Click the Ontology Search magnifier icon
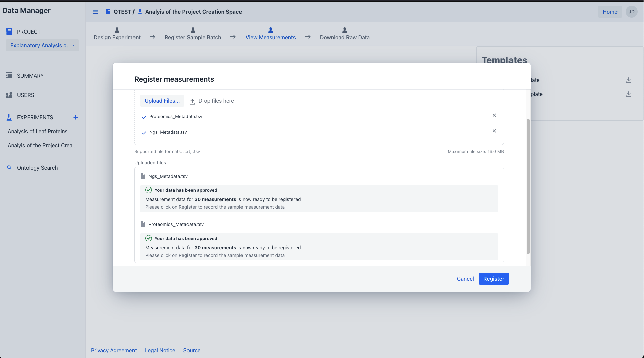Viewport: 644px width, 358px height. pos(9,168)
